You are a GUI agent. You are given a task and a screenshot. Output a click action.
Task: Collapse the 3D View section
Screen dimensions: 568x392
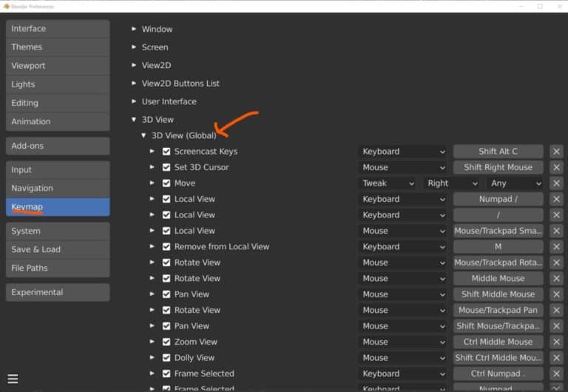coord(134,119)
